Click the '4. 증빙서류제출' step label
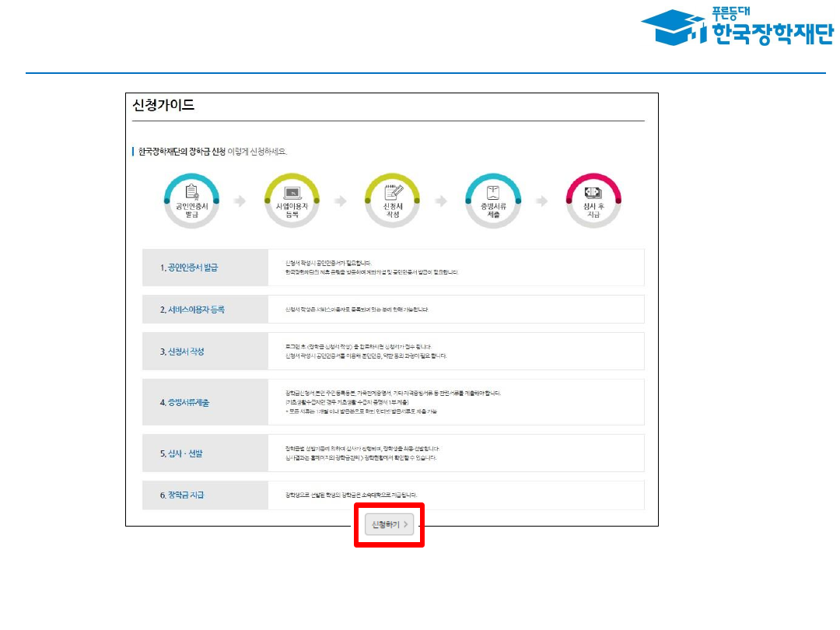 tap(184, 403)
